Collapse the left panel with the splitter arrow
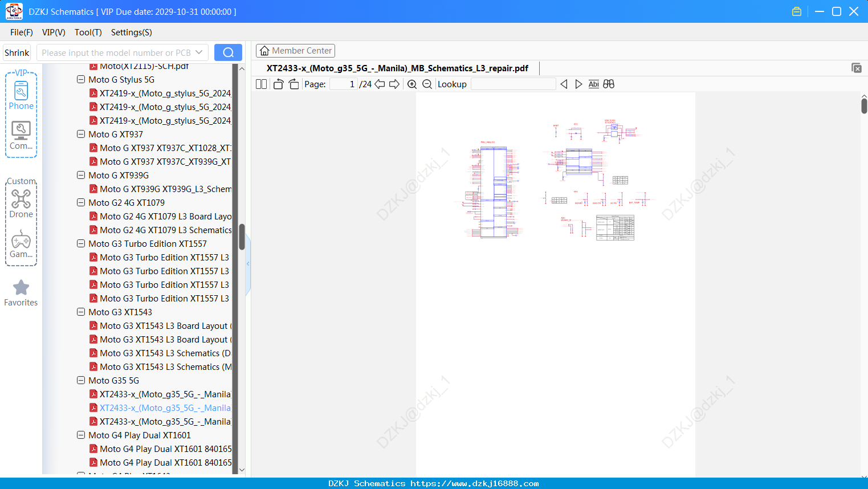The image size is (868, 489). [x=248, y=264]
